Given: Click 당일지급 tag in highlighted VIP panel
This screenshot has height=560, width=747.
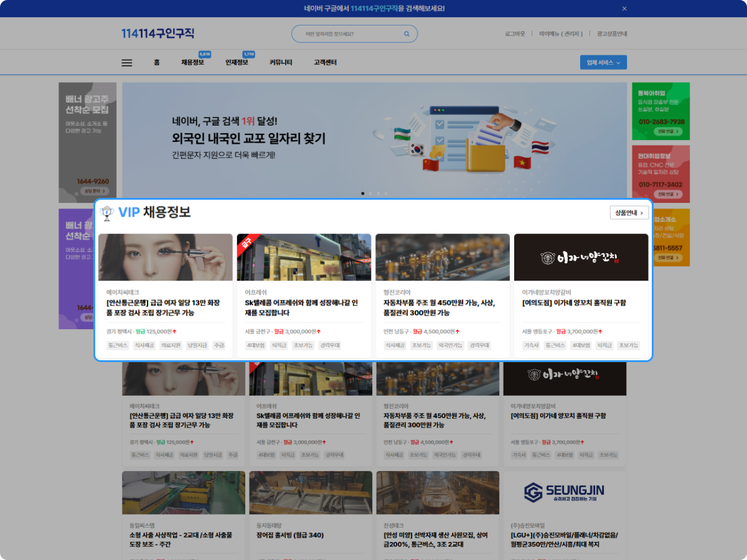Looking at the screenshot, I should [197, 345].
